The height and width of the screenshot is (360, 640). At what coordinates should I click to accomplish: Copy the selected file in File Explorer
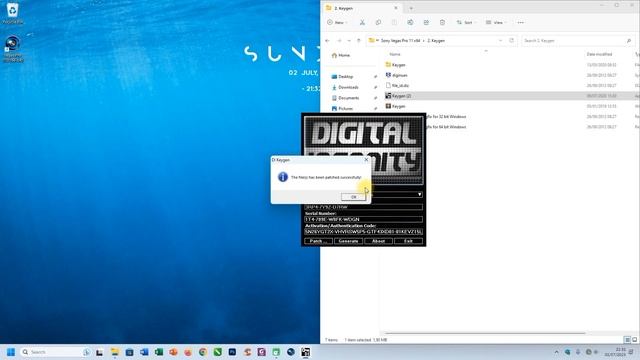click(x=378, y=22)
